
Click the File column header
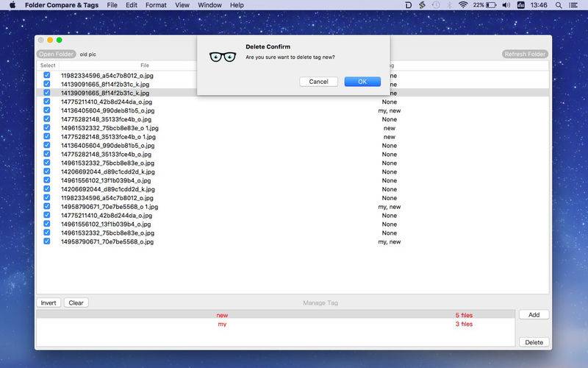145,66
